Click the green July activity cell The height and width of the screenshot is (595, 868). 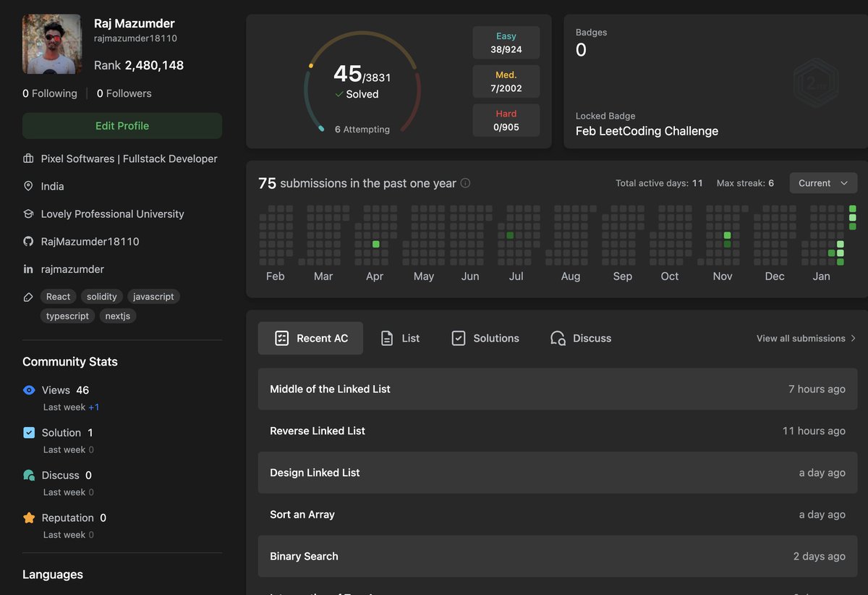click(510, 235)
